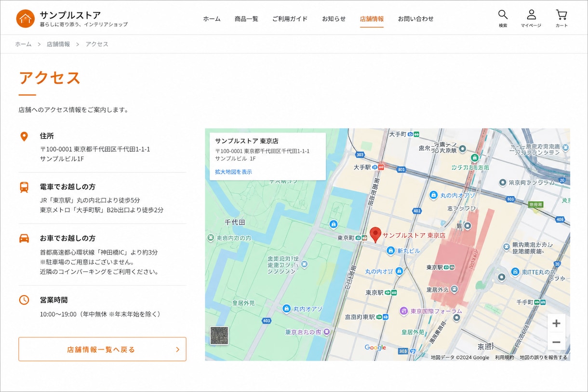This screenshot has height=392, width=588.
Task: Click the ホーム breadcrumb link
Action: click(x=23, y=44)
